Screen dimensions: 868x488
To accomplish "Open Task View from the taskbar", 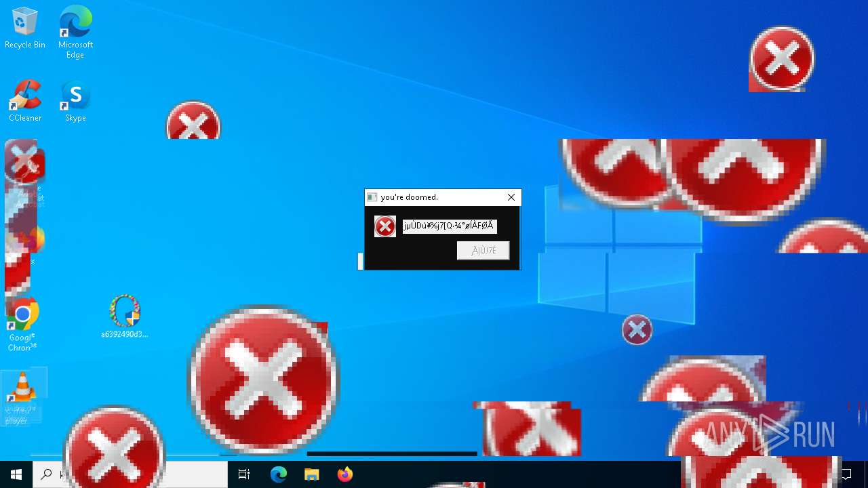I will pos(244,474).
